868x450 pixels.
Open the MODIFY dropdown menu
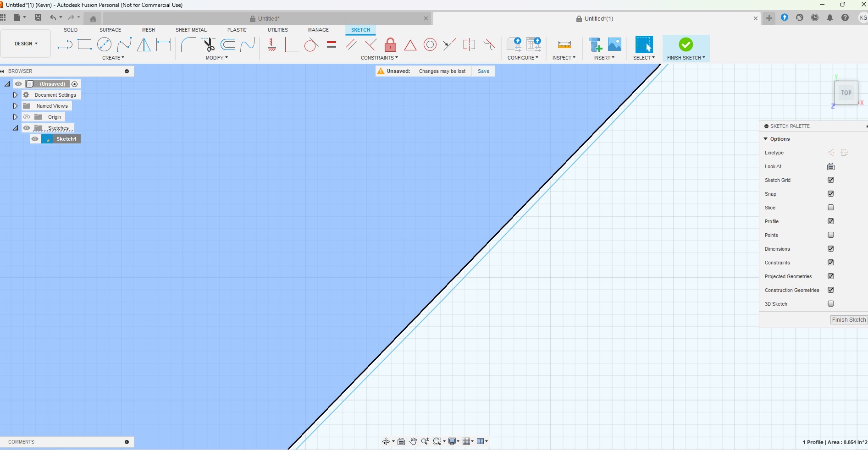pyautogui.click(x=217, y=58)
